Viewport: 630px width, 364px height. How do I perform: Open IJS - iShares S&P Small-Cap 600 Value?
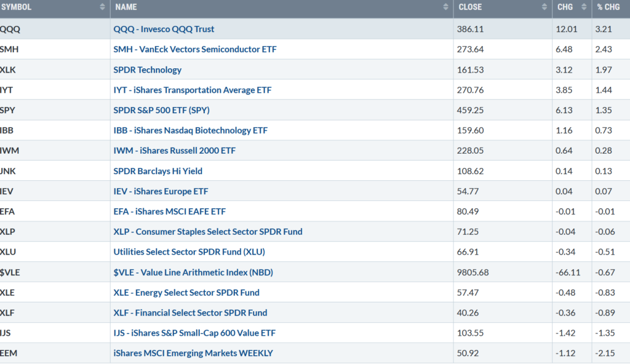[x=194, y=333]
